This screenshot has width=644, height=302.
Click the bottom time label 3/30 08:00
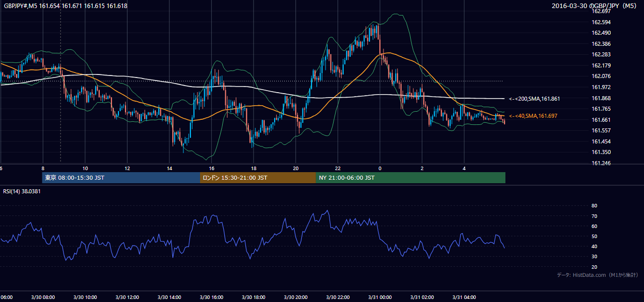click(43, 297)
